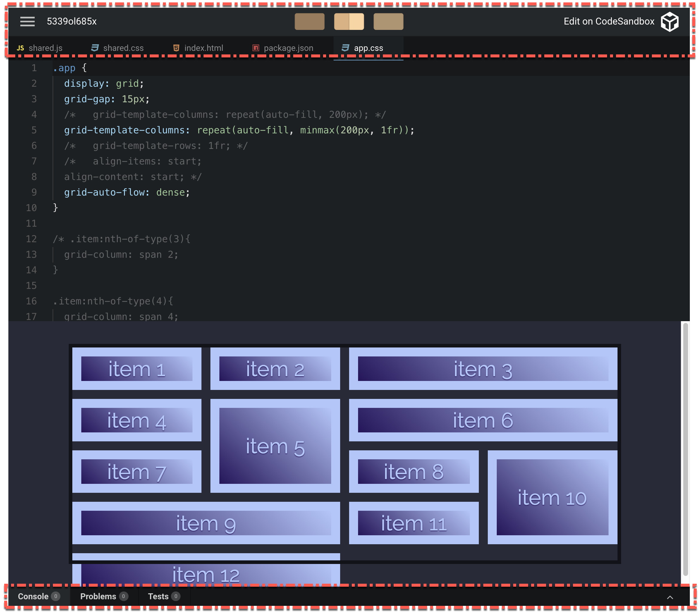Switch to editor-only view button
700x616 pixels.
309,22
